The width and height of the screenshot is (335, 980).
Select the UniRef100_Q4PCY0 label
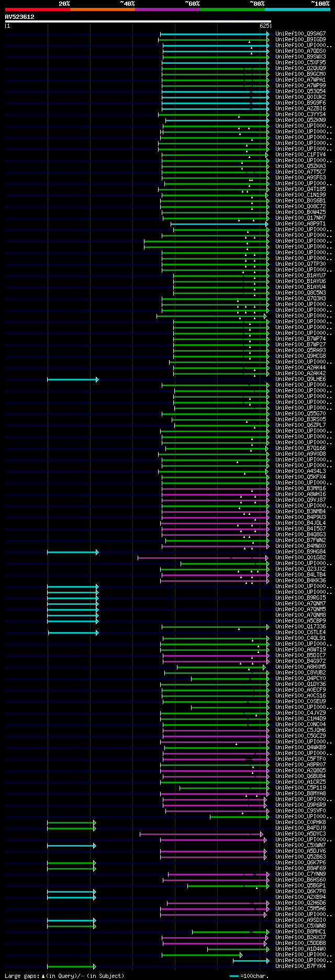[x=300, y=679]
